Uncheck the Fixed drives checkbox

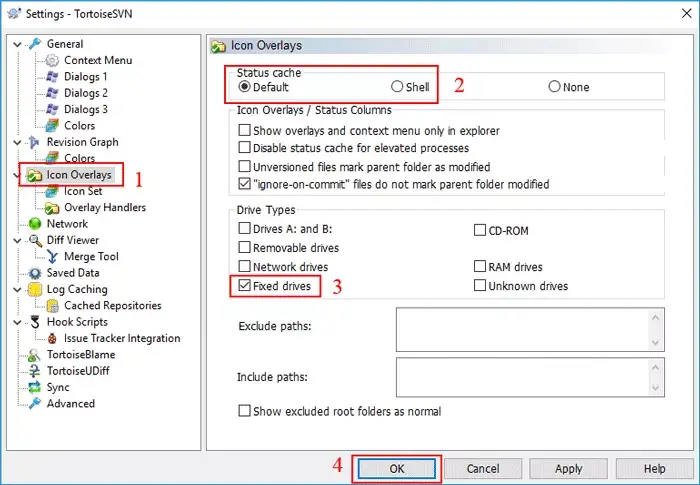[244, 285]
